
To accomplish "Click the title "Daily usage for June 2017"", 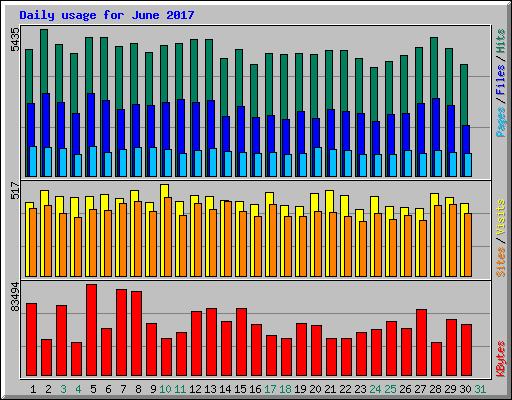I will click(107, 15).
